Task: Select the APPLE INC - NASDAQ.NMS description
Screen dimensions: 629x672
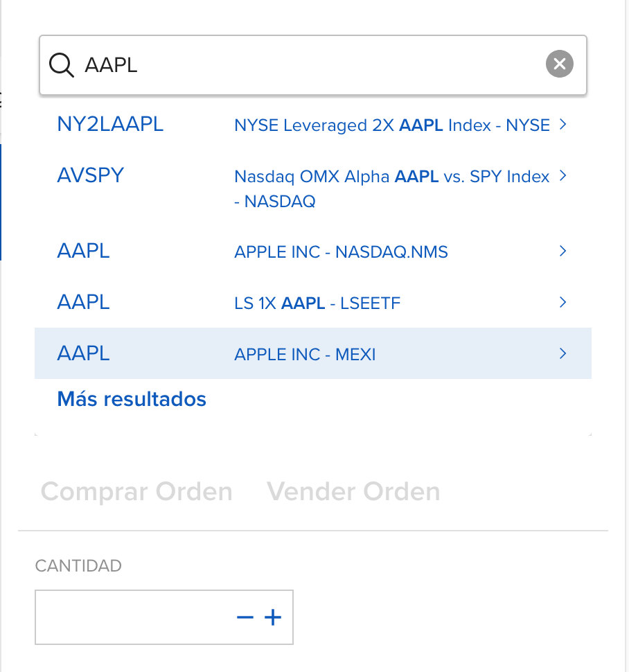Action: tap(341, 252)
